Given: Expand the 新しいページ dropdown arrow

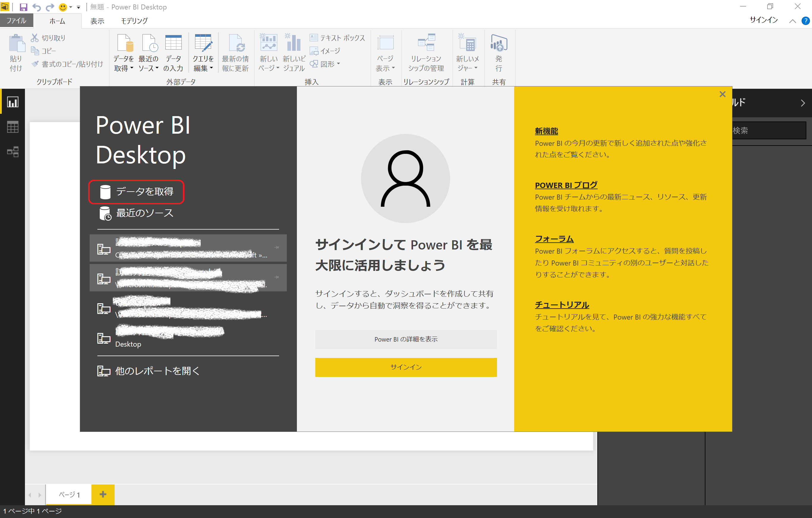Looking at the screenshot, I should 278,68.
